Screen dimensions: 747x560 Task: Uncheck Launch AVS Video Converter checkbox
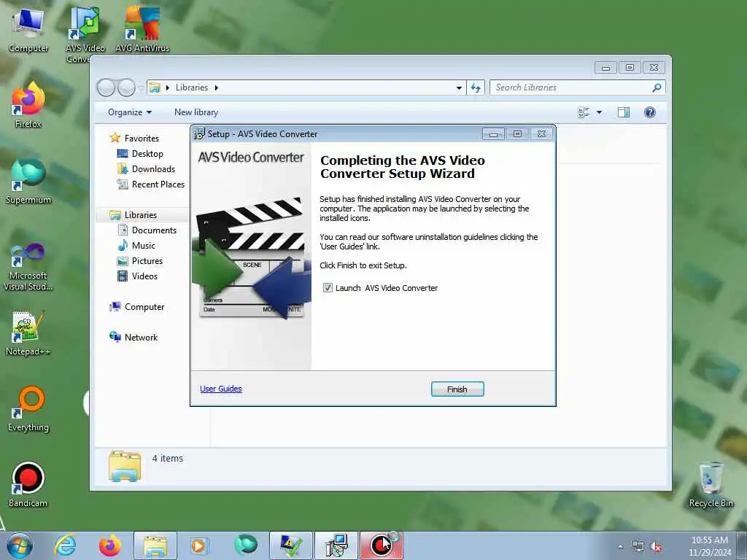328,287
